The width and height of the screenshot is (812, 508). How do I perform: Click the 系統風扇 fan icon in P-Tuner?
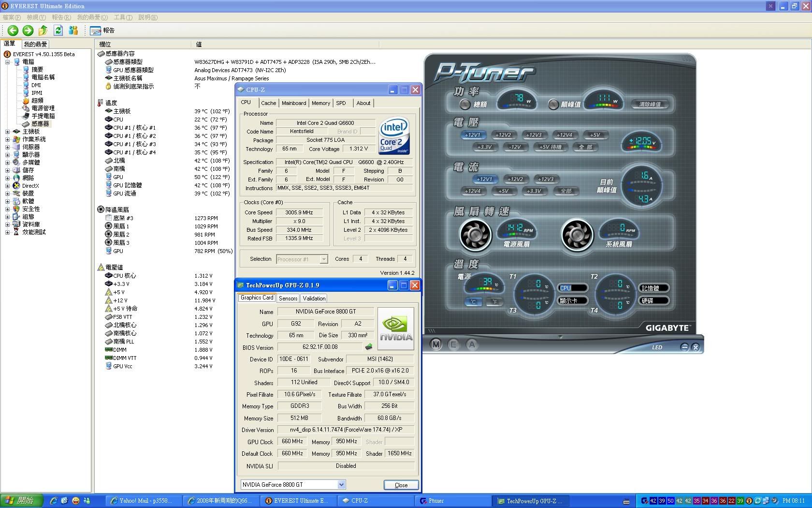(x=577, y=235)
